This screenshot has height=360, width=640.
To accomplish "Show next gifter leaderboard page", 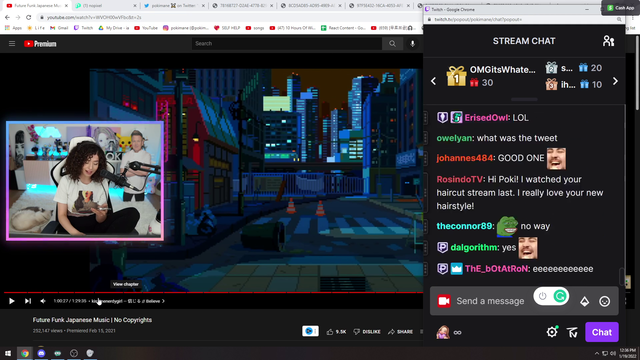I will tap(616, 81).
